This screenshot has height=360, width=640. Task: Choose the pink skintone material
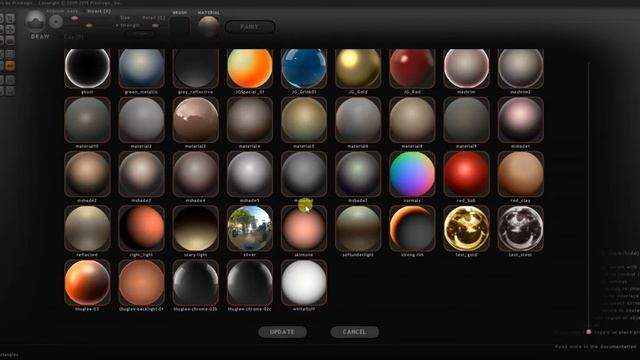click(x=304, y=228)
